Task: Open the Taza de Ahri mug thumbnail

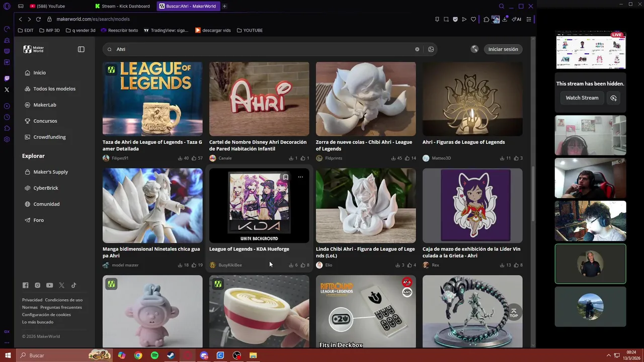Action: click(x=152, y=99)
